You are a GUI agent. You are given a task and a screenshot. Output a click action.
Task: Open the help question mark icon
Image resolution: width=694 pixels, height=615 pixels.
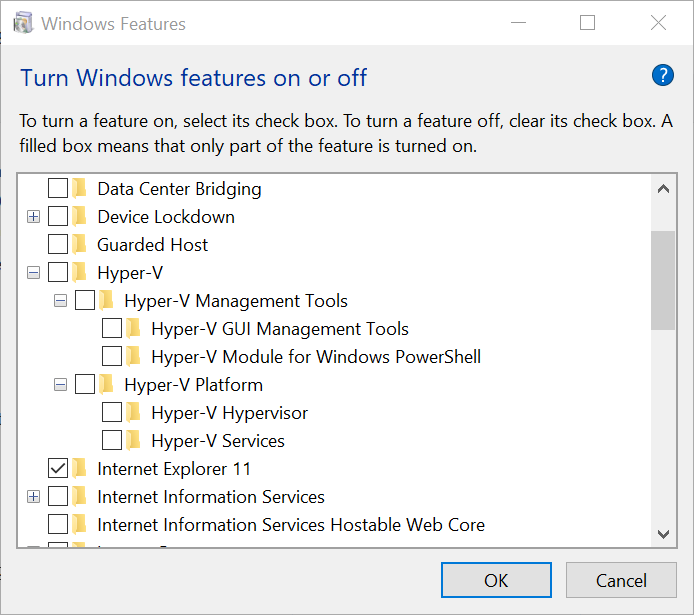click(663, 75)
